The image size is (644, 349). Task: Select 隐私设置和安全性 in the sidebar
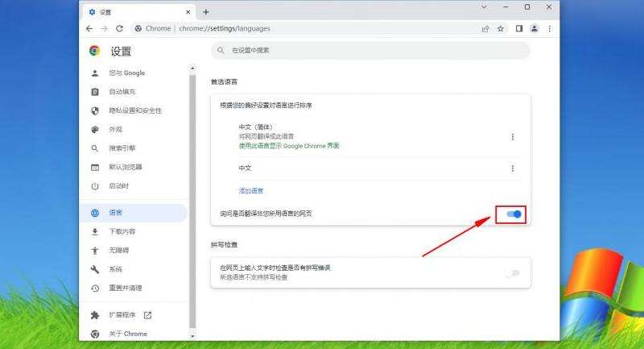click(x=135, y=110)
